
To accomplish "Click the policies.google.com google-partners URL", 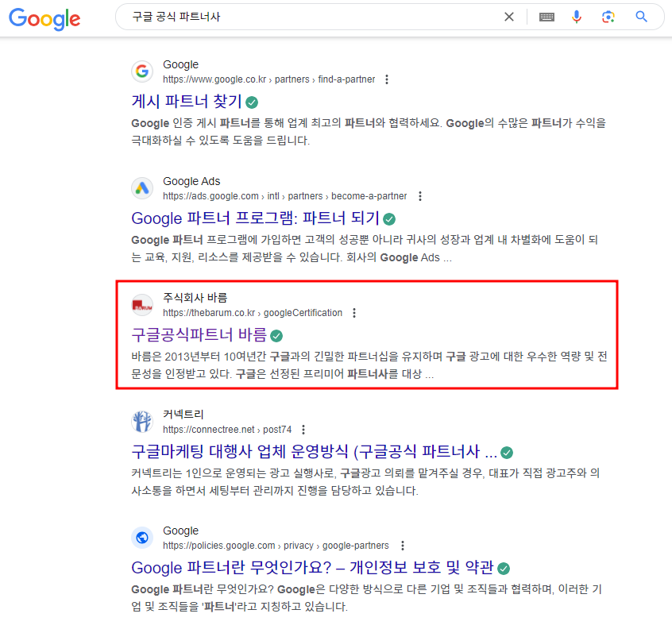I will pyautogui.click(x=276, y=546).
